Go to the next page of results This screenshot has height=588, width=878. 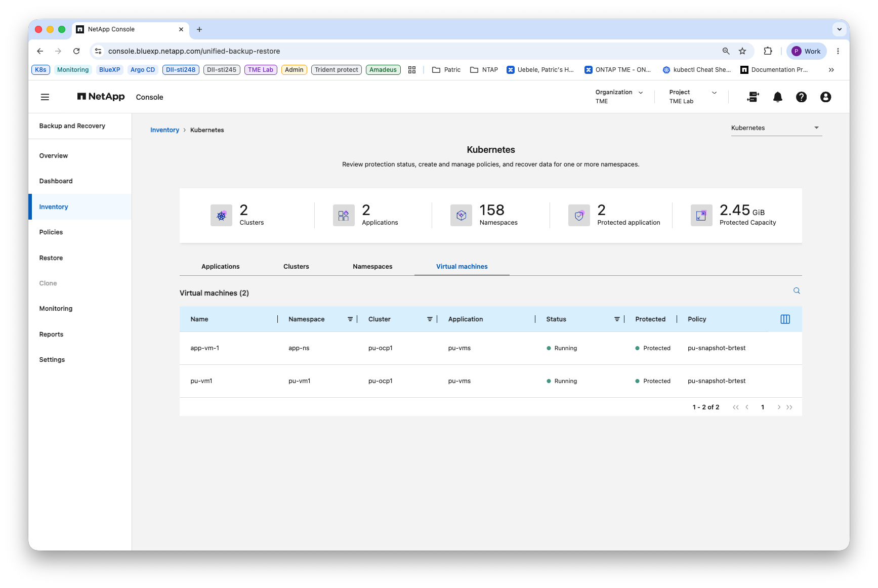point(779,407)
